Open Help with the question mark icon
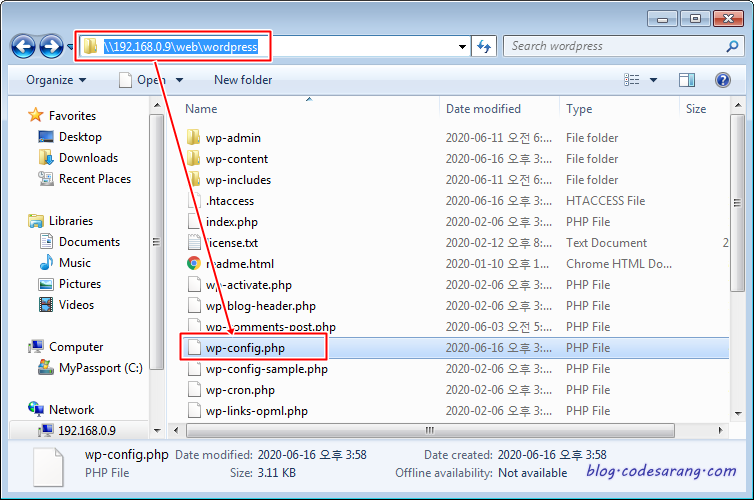Image resolution: width=754 pixels, height=500 pixels. [x=723, y=80]
